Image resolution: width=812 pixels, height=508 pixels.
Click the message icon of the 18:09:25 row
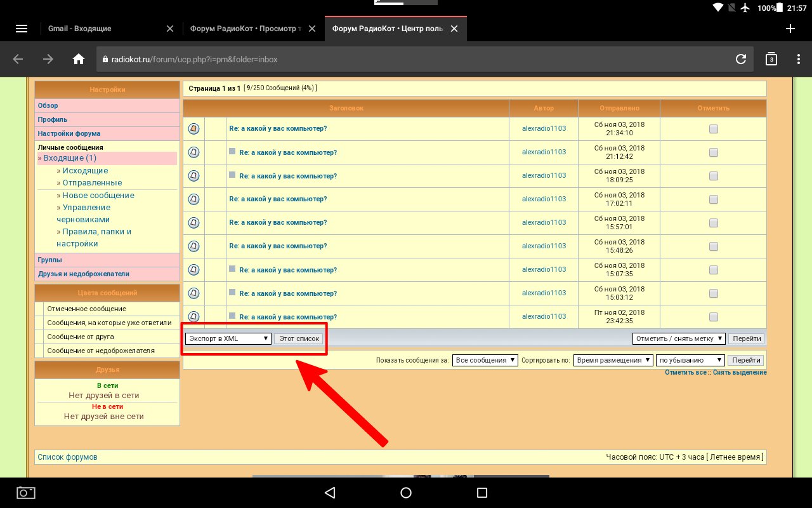(194, 176)
